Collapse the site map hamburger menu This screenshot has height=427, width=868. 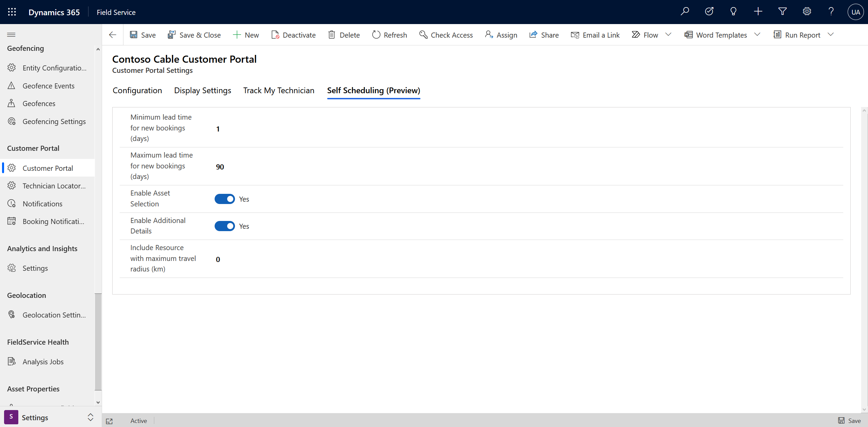[11, 35]
